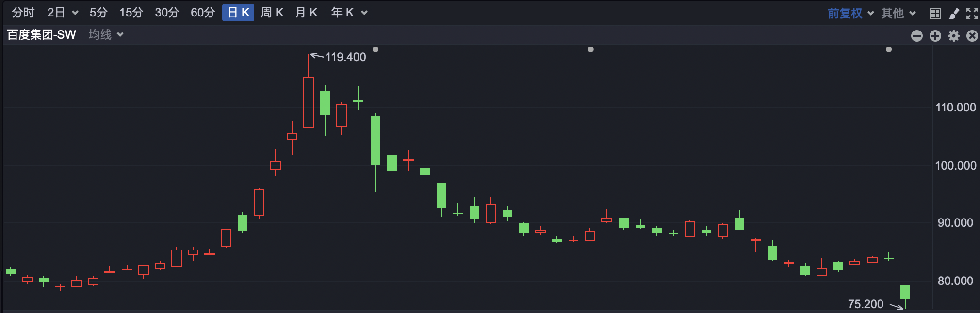Zoom out the chart with minus icon
The image size is (980, 313).
tap(916, 36)
